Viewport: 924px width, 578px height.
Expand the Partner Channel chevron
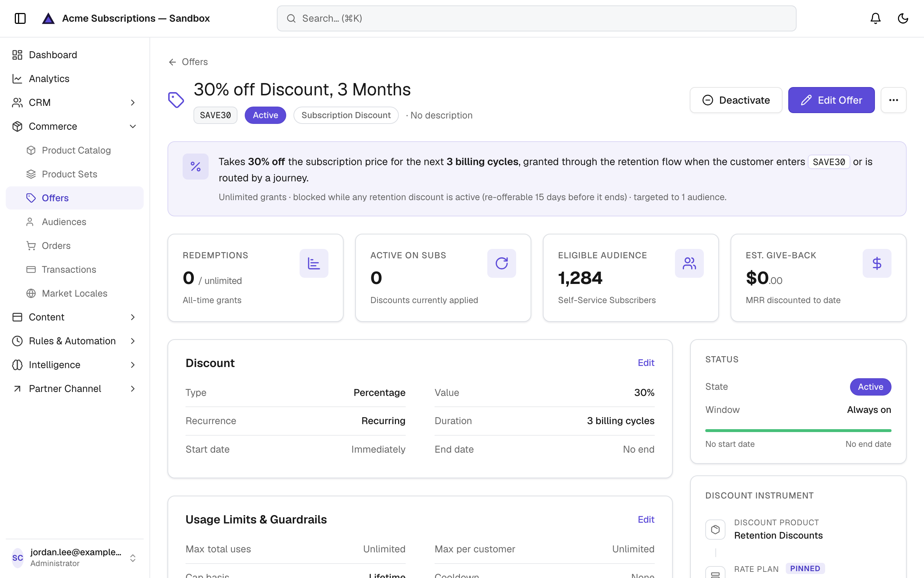tap(132, 389)
